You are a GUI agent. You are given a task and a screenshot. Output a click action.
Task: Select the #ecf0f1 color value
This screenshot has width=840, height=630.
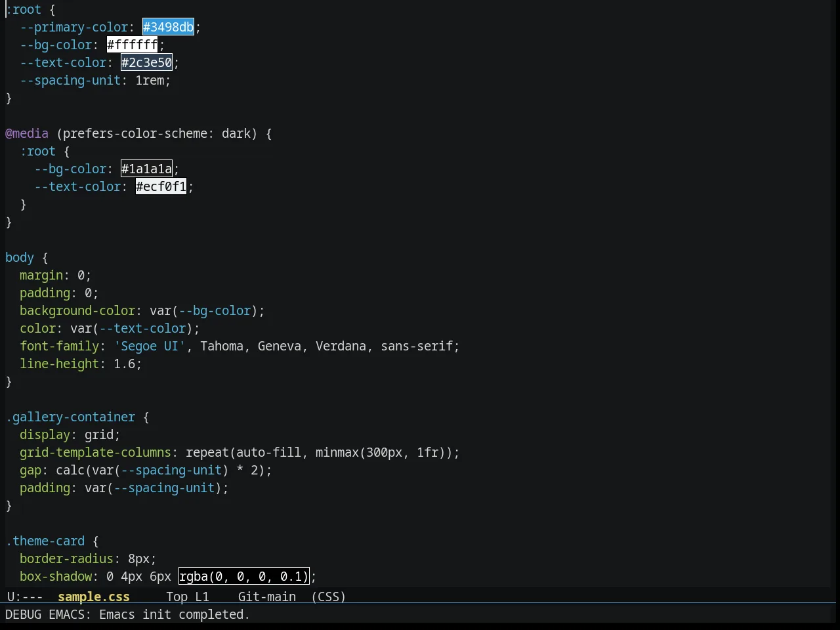[161, 186]
